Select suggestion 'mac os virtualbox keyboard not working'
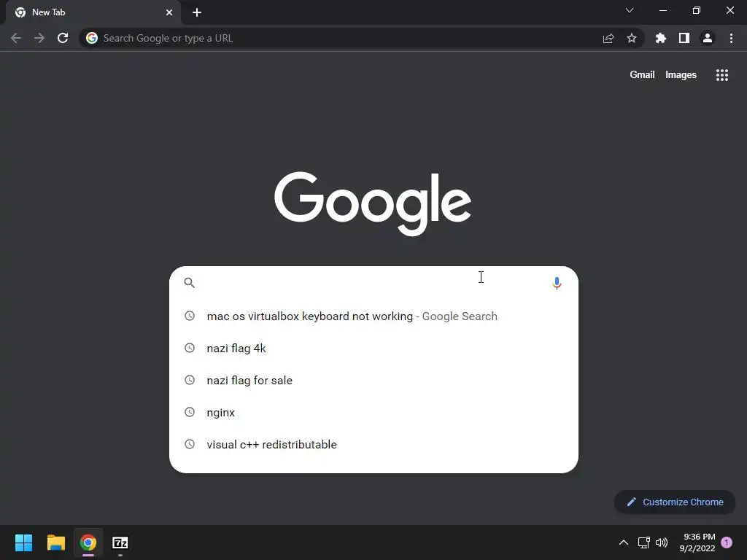Viewport: 747px width, 560px height. click(374, 316)
